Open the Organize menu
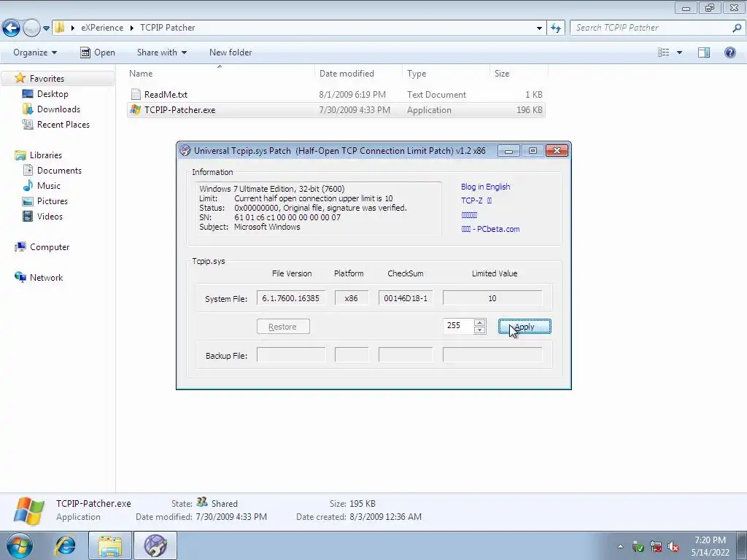The height and width of the screenshot is (560, 747). coord(35,52)
